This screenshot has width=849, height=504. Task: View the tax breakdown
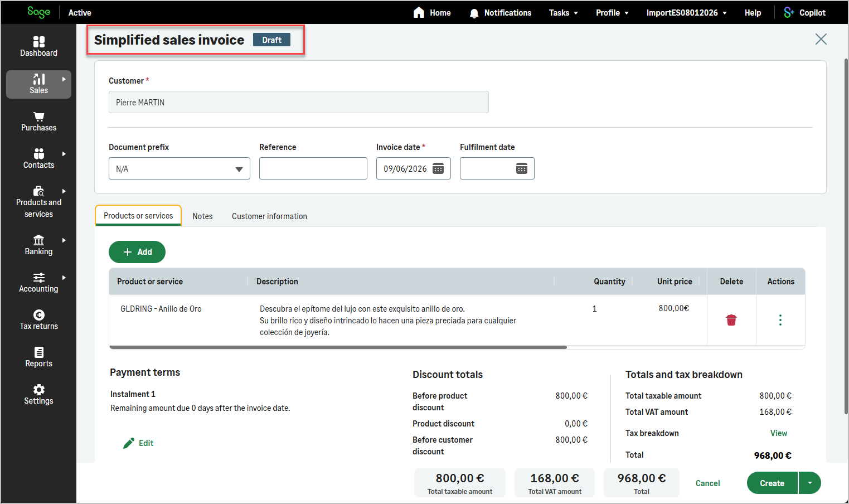click(x=778, y=433)
